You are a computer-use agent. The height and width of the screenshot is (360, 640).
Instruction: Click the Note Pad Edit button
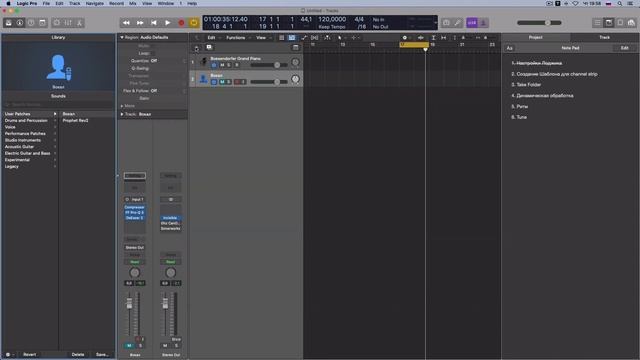click(624, 48)
